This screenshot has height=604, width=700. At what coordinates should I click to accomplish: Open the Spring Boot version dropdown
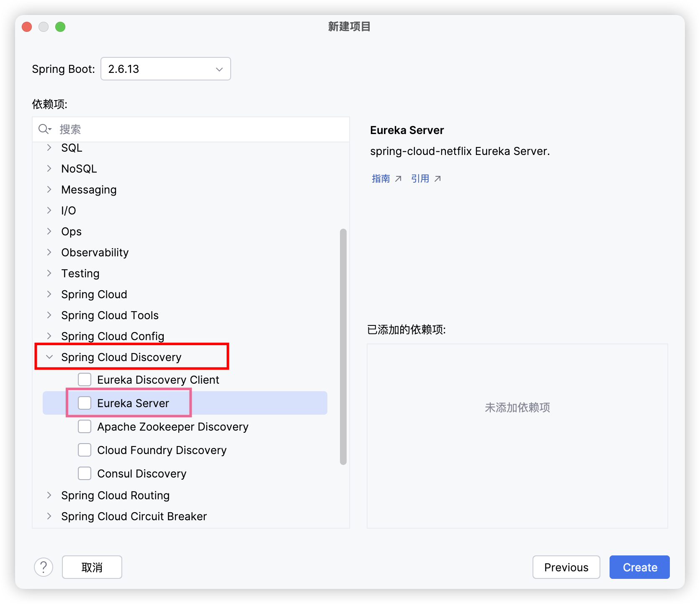[x=166, y=69]
